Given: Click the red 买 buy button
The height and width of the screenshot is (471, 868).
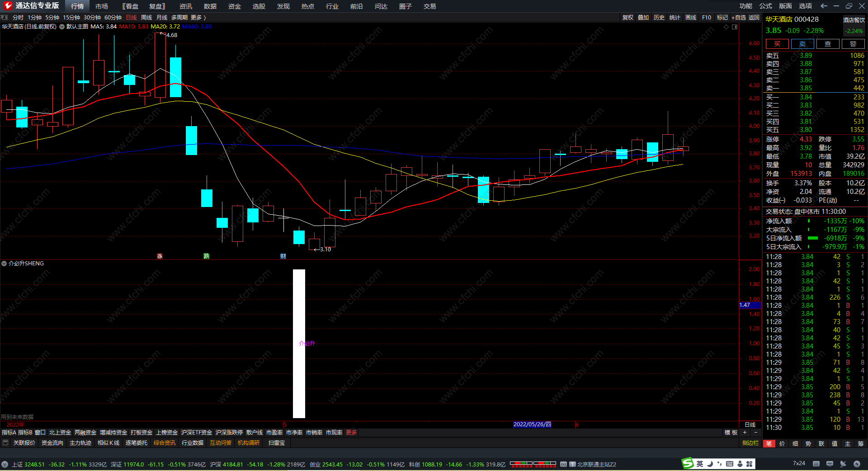Looking at the screenshot, I should [777, 44].
